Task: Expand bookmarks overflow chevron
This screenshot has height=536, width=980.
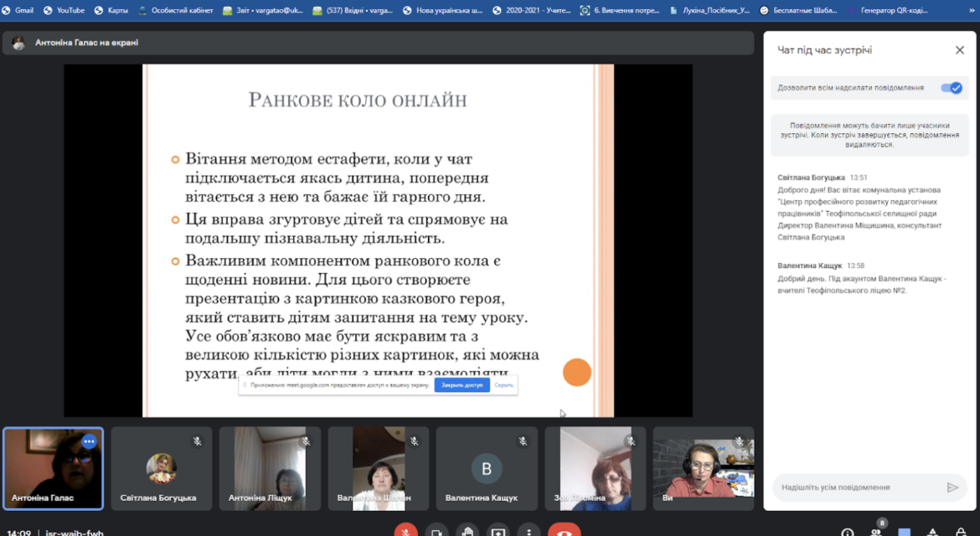Action: pyautogui.click(x=972, y=10)
